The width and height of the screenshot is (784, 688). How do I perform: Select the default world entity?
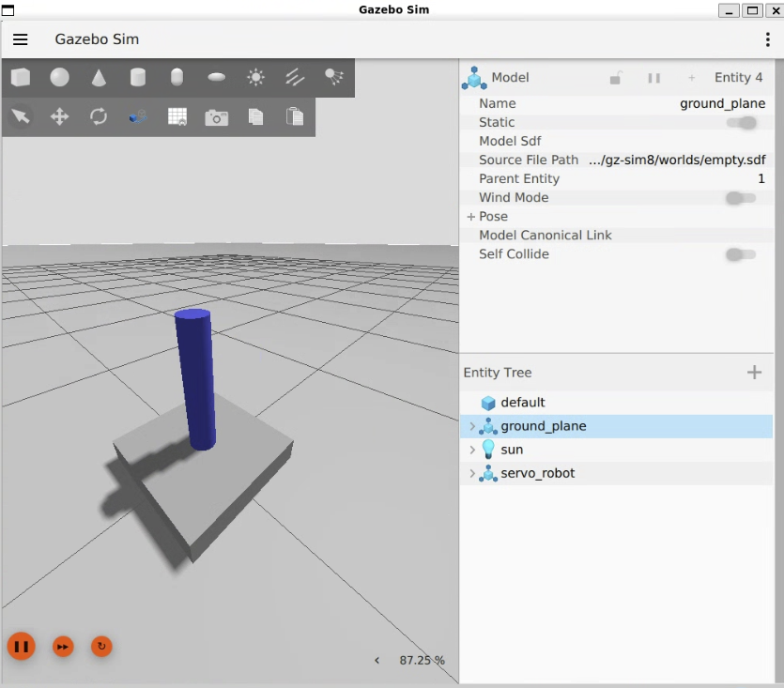click(522, 403)
